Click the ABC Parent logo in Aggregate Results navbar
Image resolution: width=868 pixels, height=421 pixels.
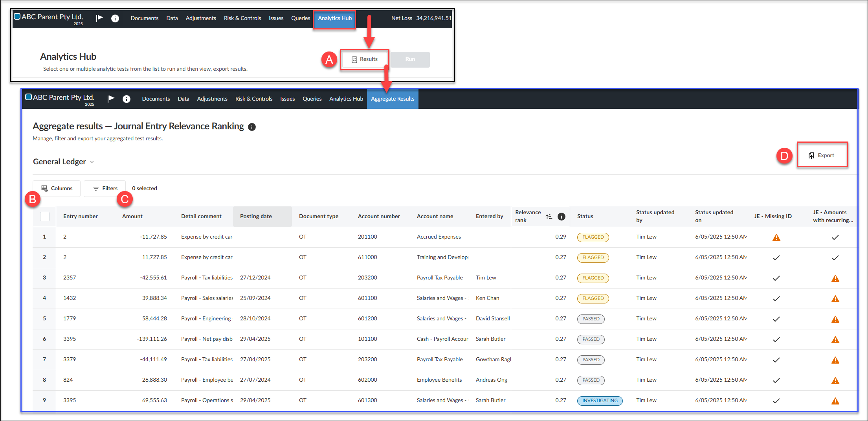28,97
